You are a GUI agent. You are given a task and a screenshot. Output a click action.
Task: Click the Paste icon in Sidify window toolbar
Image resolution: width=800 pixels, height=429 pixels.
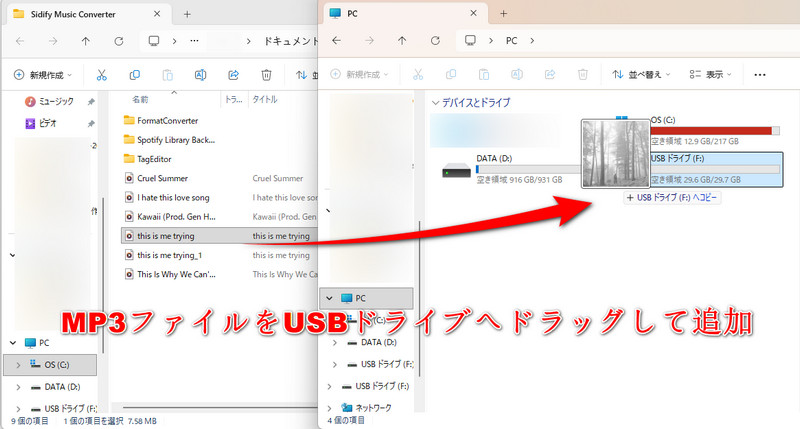167,75
